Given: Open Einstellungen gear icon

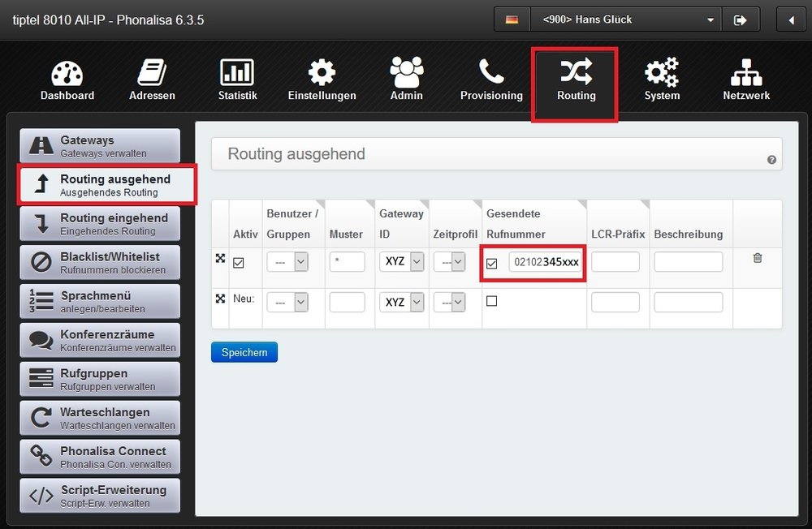Looking at the screenshot, I should click(x=322, y=74).
